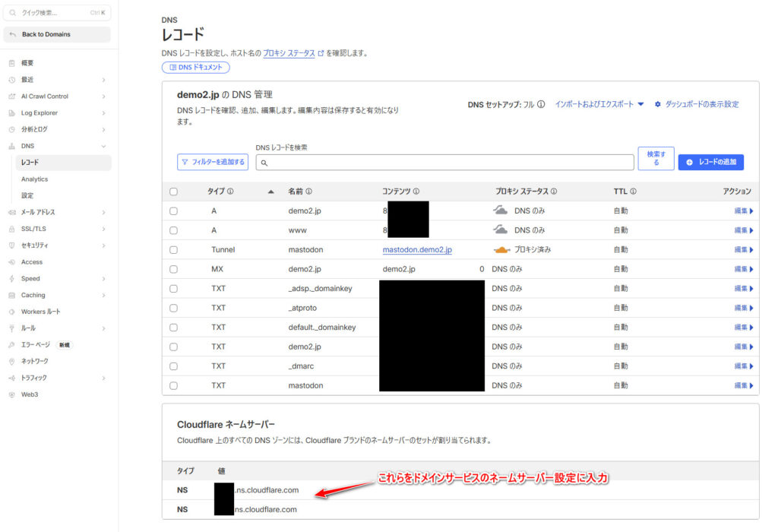Click the Web3 icon in the sidebar

point(11,394)
